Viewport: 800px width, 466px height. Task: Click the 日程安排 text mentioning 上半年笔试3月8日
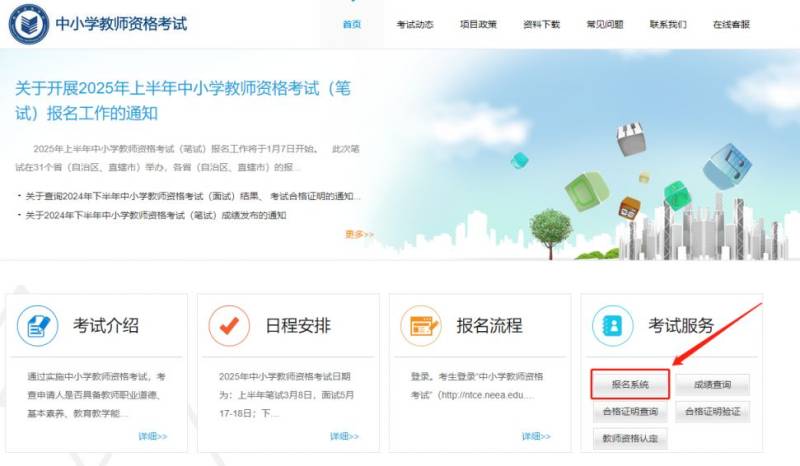pyautogui.click(x=287, y=395)
